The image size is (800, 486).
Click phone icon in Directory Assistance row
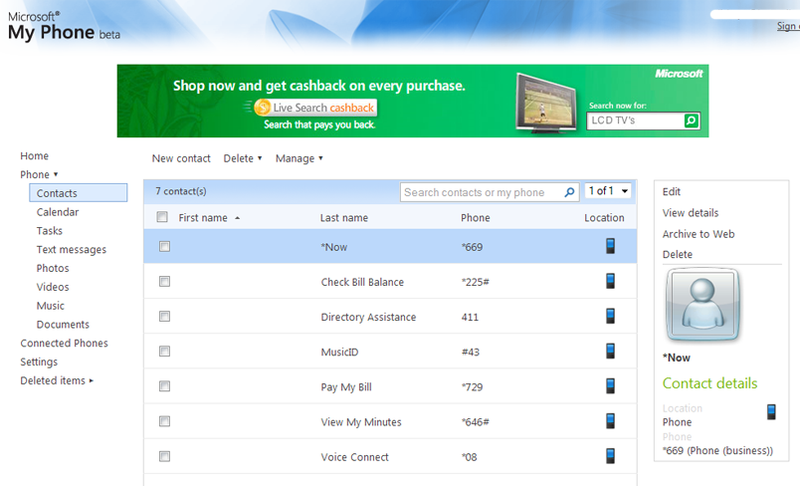click(610, 316)
